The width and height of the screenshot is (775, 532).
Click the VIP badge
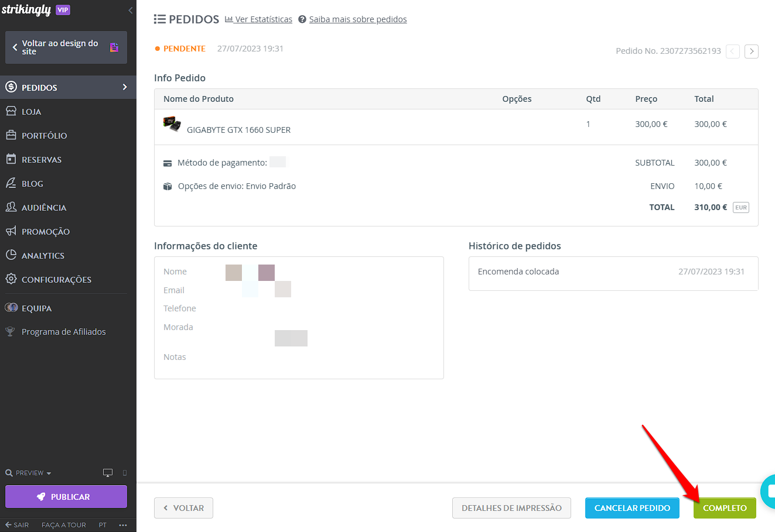coord(63,10)
